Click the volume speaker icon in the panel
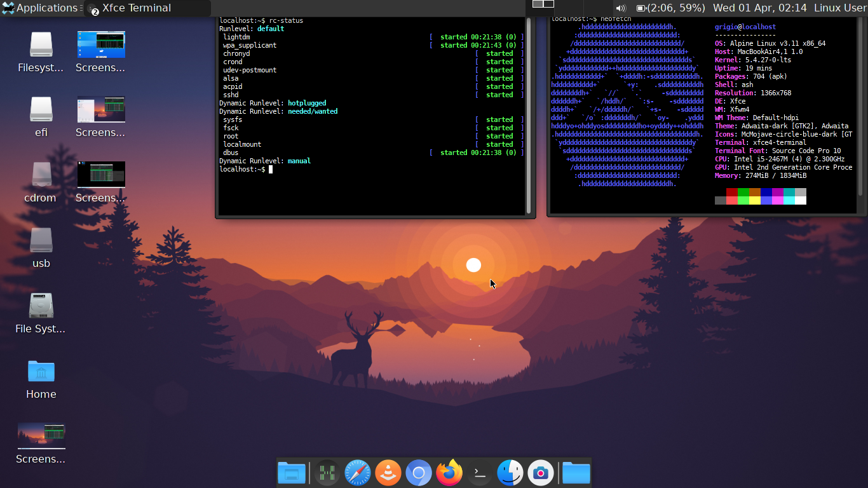 [620, 8]
